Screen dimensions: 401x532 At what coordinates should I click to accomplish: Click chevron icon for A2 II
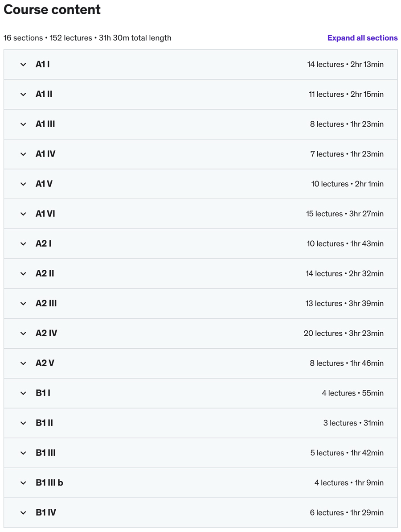coord(23,273)
